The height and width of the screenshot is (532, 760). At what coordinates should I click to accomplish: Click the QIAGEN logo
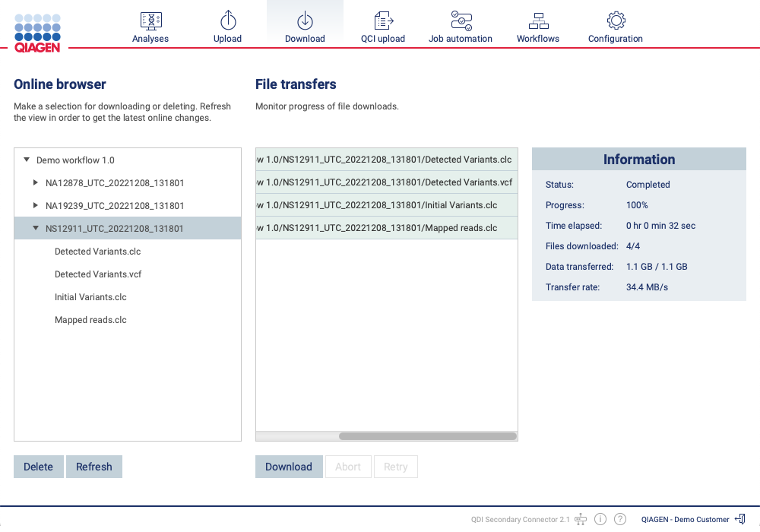(36, 31)
